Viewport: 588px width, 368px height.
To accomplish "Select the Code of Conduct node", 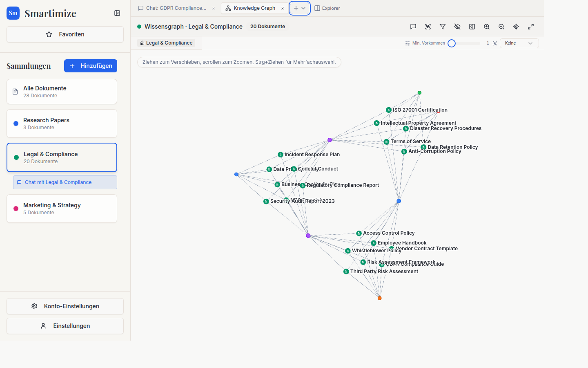I will 294,169.
